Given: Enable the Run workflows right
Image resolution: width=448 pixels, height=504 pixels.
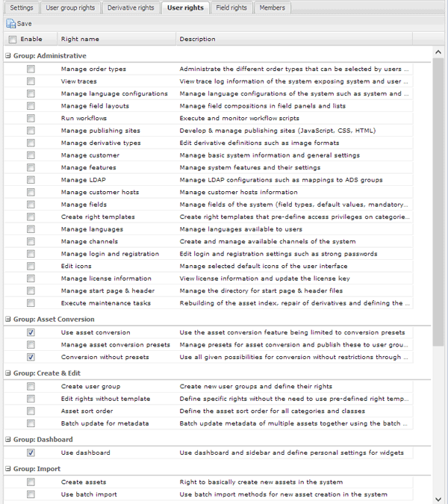Looking at the screenshot, I should 31,118.
